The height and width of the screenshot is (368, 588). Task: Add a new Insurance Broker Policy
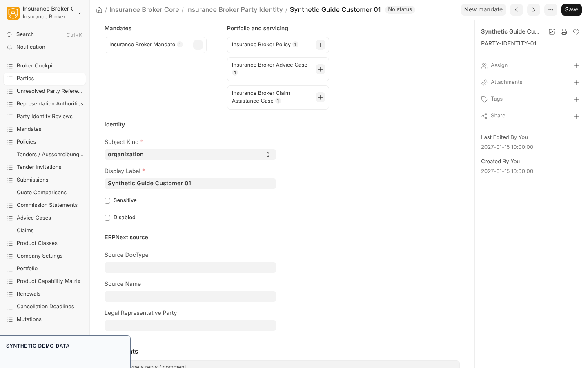point(321,45)
